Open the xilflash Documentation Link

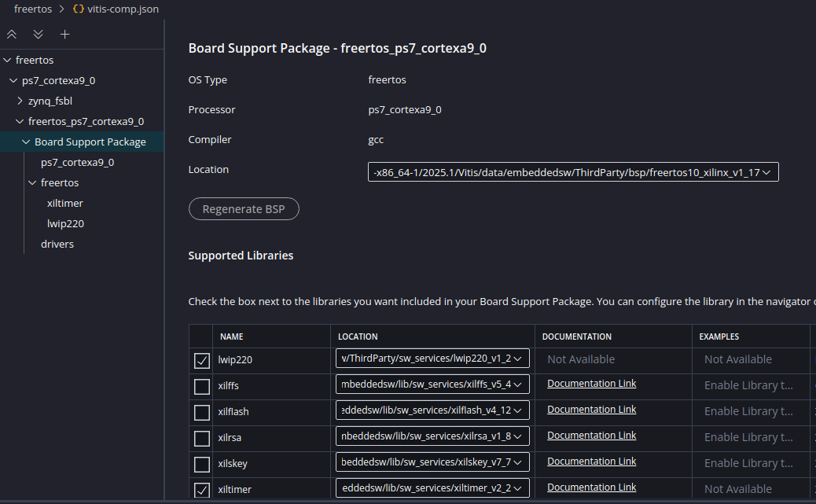click(591, 409)
